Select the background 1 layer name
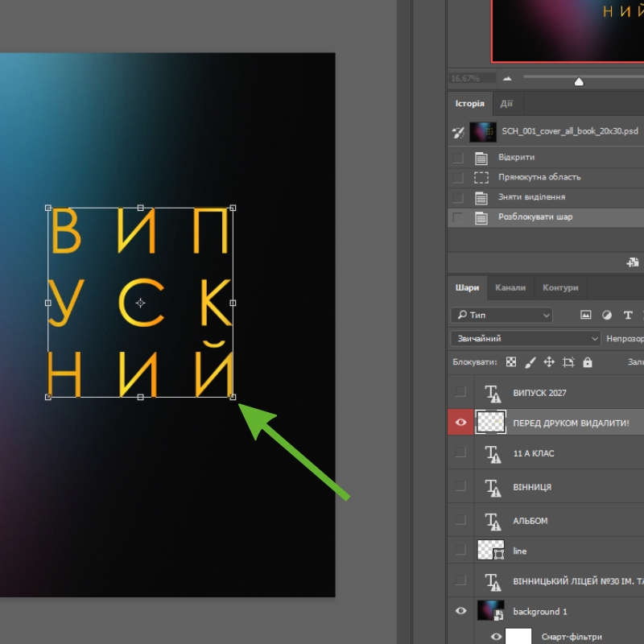This screenshot has height=644, width=644. coord(539,612)
